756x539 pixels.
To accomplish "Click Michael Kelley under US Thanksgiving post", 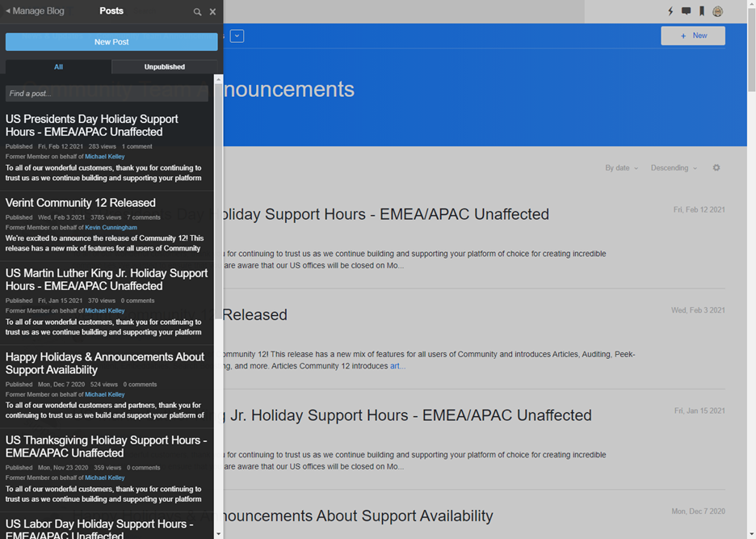I will (105, 478).
